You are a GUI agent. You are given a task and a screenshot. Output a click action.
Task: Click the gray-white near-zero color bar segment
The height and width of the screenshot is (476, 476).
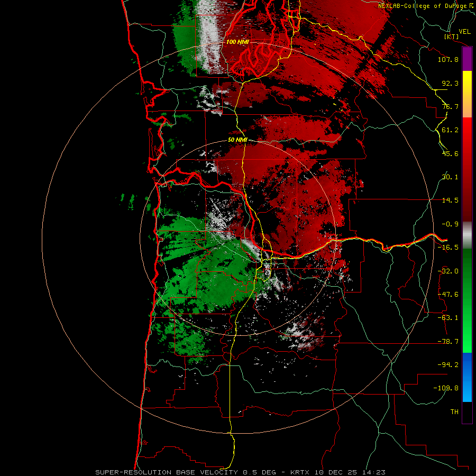click(467, 235)
